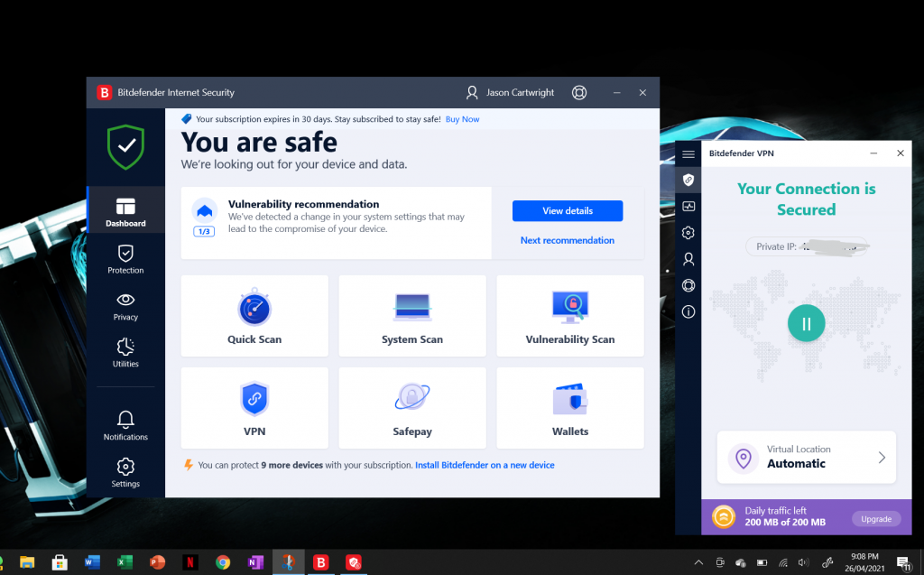Viewport: 924px width, 575px height.
Task: Open the VPN account profile icon
Action: pyautogui.click(x=688, y=258)
